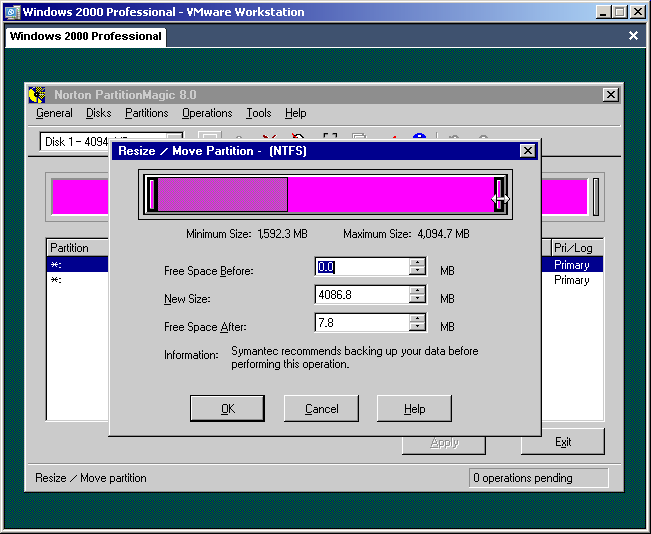Open the General menu
651x534 pixels.
click(x=54, y=113)
